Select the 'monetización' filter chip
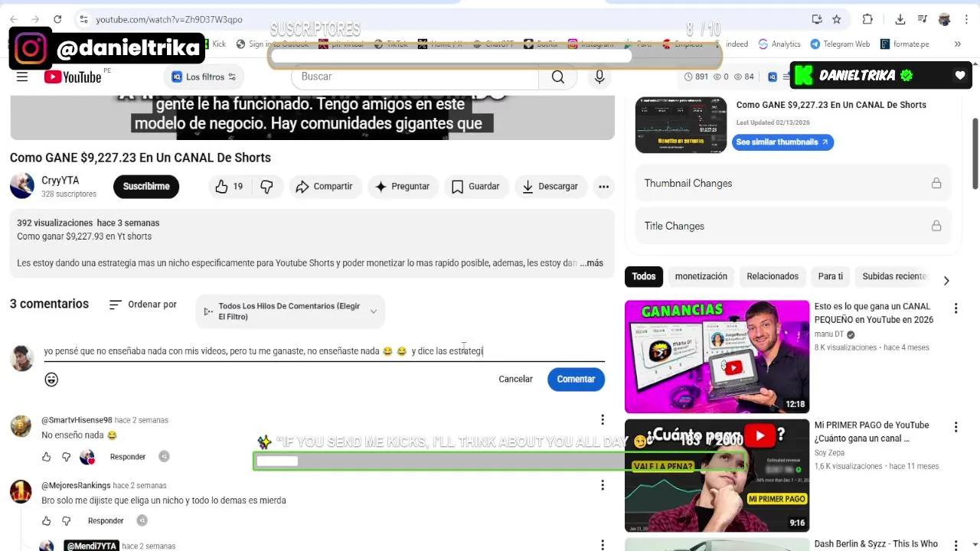Viewport: 980px width, 551px height. 701,276
